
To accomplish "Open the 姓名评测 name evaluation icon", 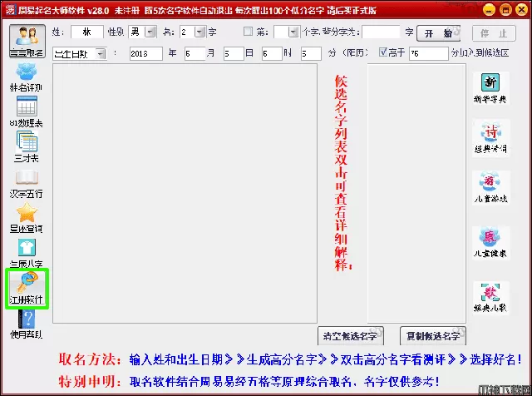I will 27,77.
